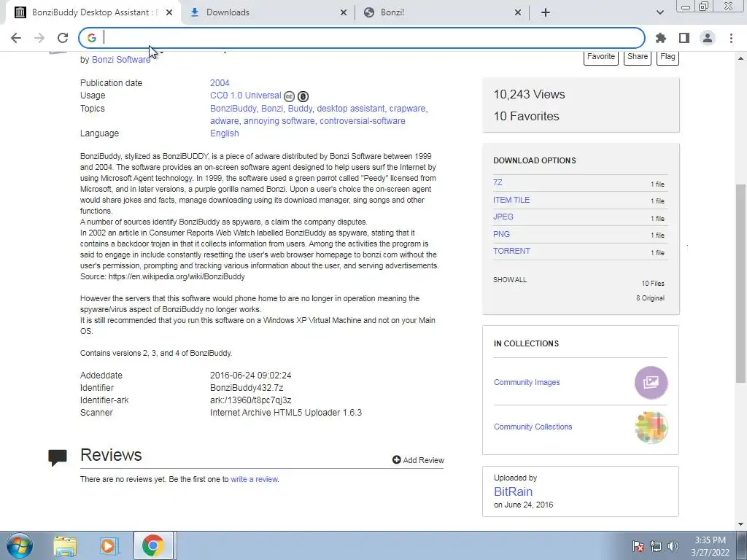The image size is (747, 560).
Task: Click the network tray icon
Action: click(x=656, y=546)
